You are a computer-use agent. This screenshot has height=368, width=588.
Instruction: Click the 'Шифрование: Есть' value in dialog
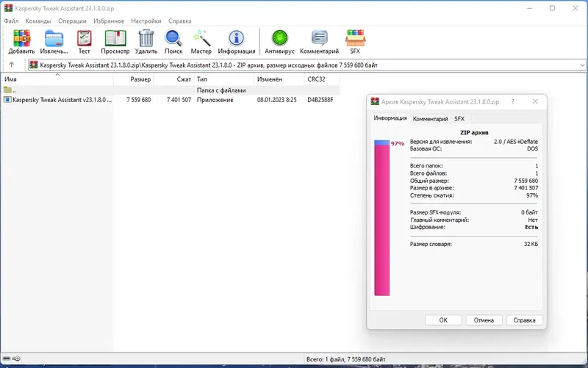(531, 227)
